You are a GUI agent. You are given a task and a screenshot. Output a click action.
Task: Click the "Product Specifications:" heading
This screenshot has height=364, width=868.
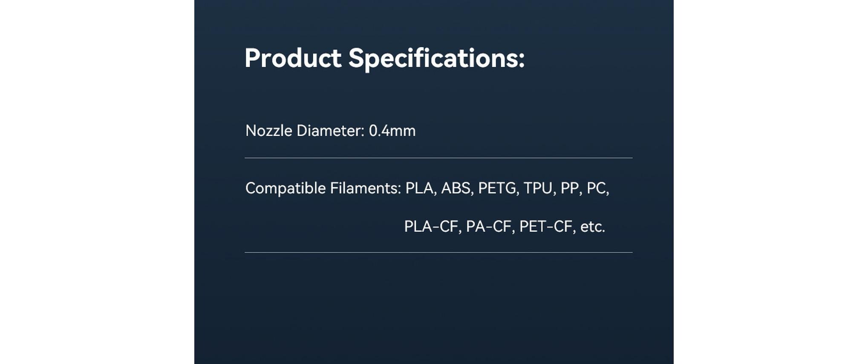coord(384,58)
